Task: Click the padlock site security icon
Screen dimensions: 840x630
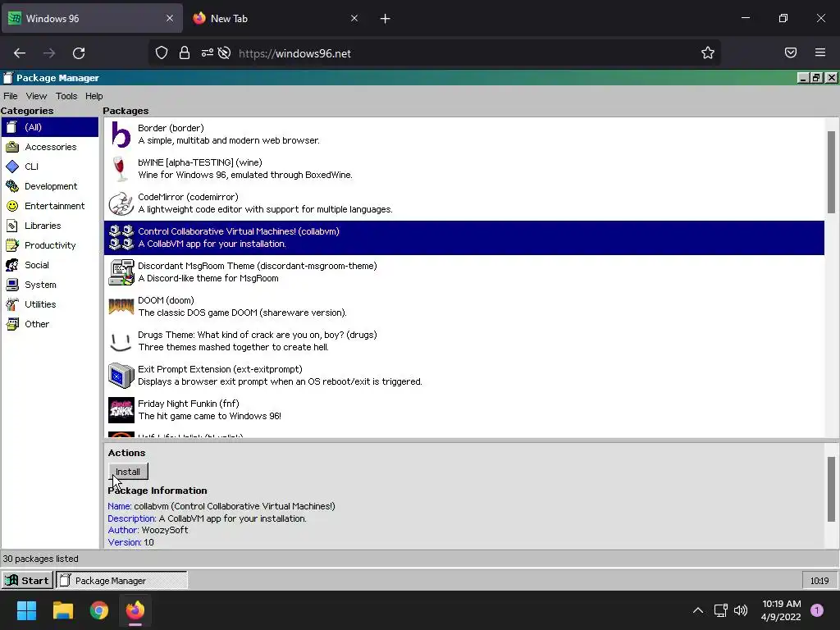Action: coord(185,52)
